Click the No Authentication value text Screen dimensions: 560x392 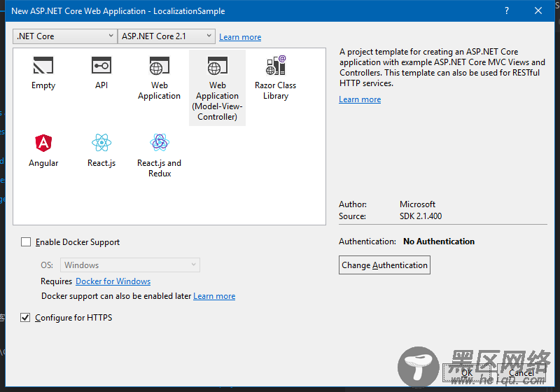pyautogui.click(x=439, y=241)
